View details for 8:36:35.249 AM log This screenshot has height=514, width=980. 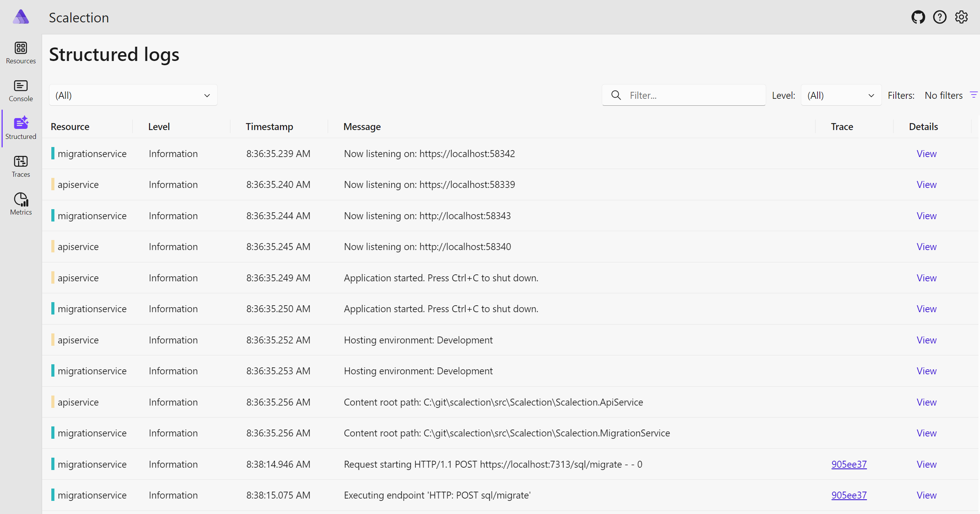tap(926, 278)
